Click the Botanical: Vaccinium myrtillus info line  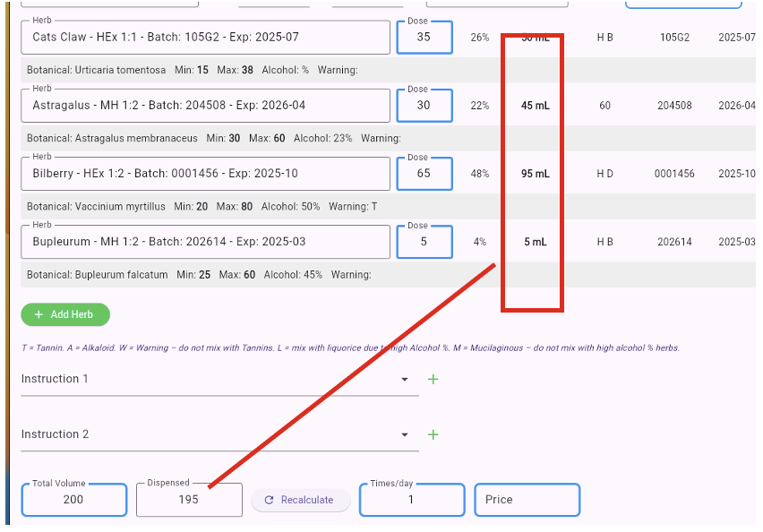pyautogui.click(x=201, y=206)
